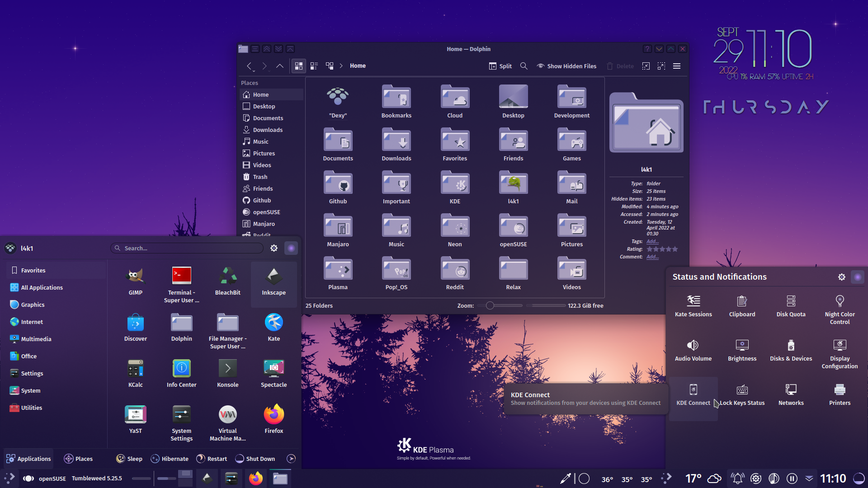
Task: Click taskbar clock showing 11:10
Action: click(x=833, y=478)
